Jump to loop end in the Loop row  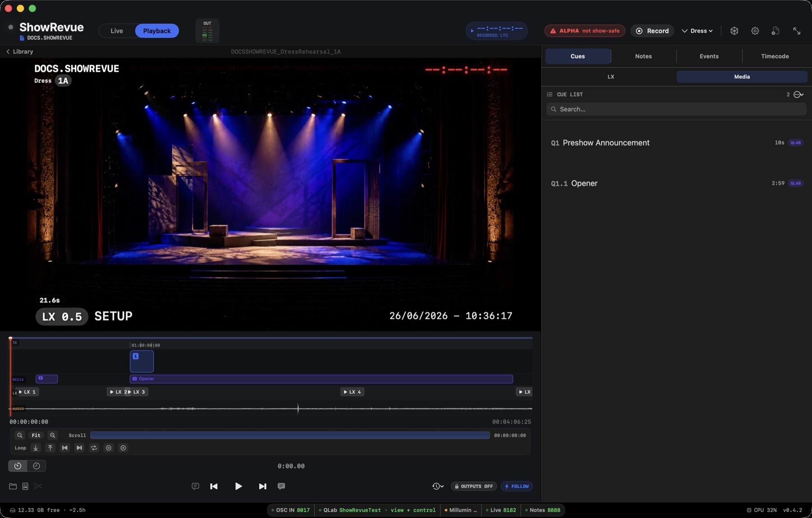click(x=79, y=448)
